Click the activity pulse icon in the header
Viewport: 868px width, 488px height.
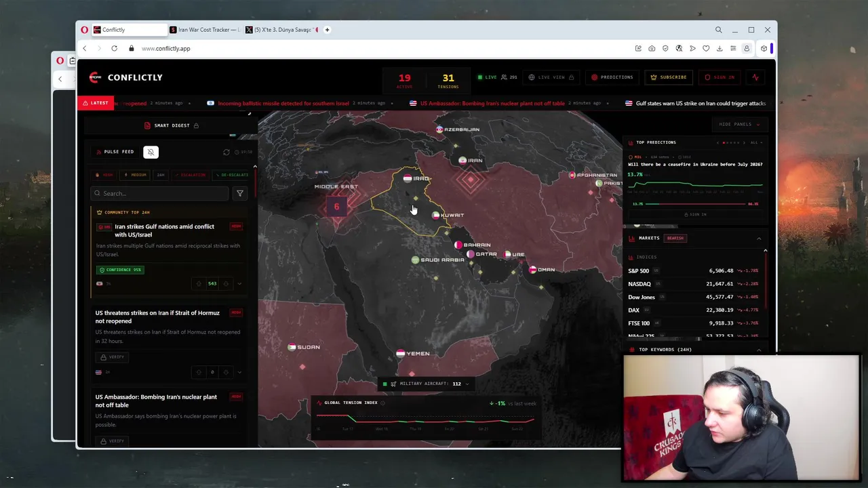pyautogui.click(x=755, y=77)
